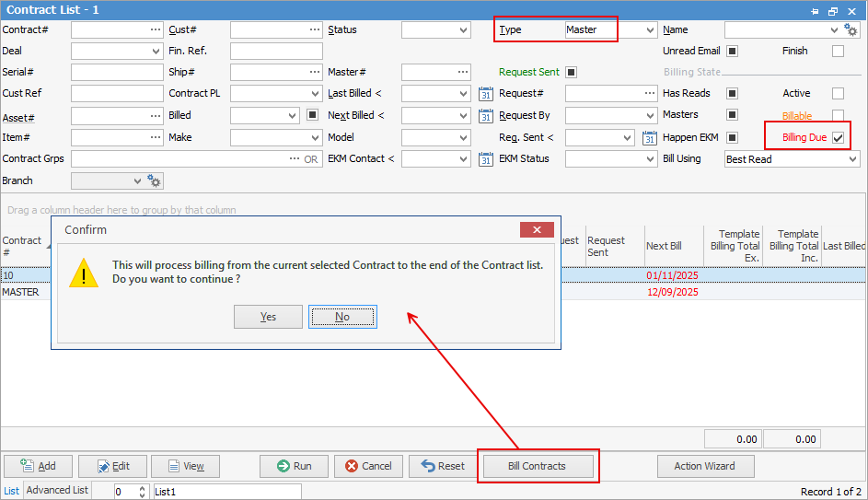Screen dimensions: 868x500
Task: Open the Make dropdown
Action: (x=315, y=137)
